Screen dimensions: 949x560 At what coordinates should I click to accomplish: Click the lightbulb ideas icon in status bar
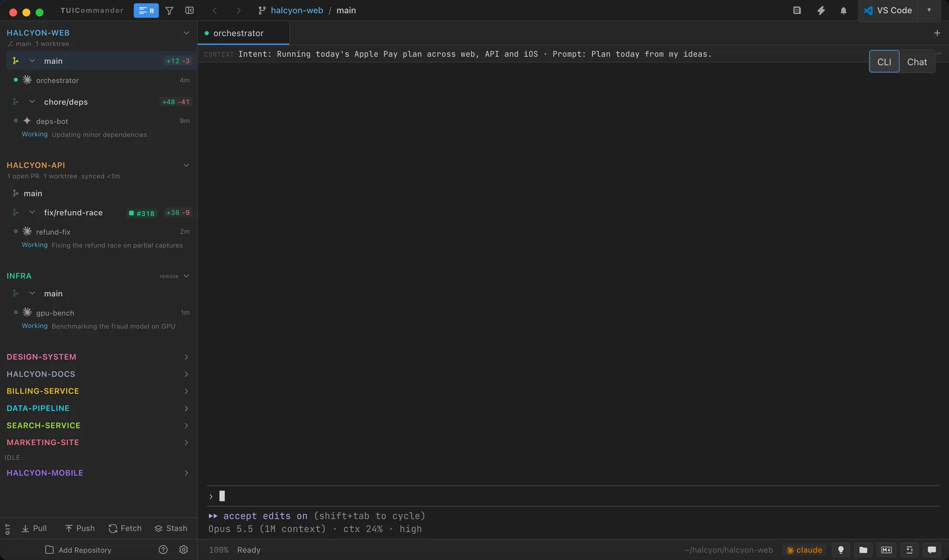click(841, 550)
